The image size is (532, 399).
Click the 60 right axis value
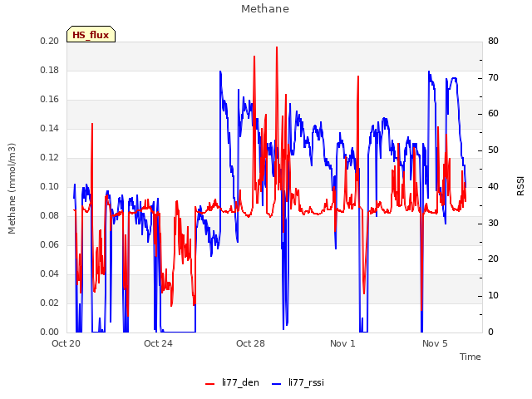[x=493, y=114]
